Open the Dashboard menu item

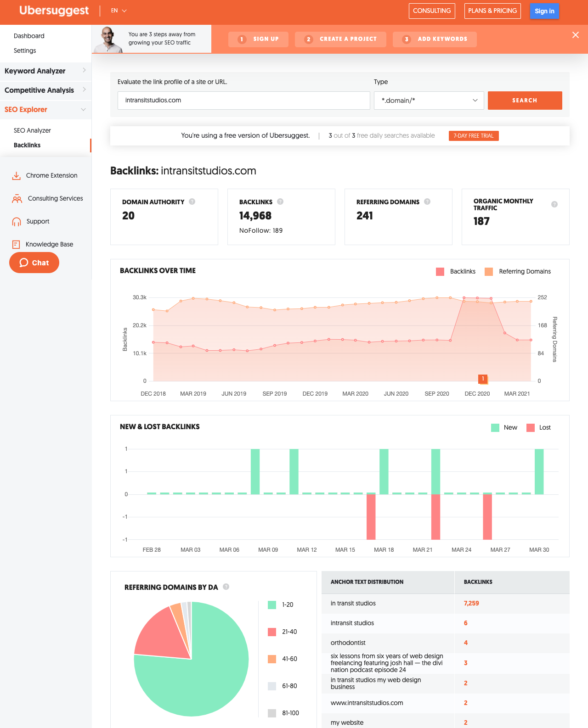(x=29, y=36)
